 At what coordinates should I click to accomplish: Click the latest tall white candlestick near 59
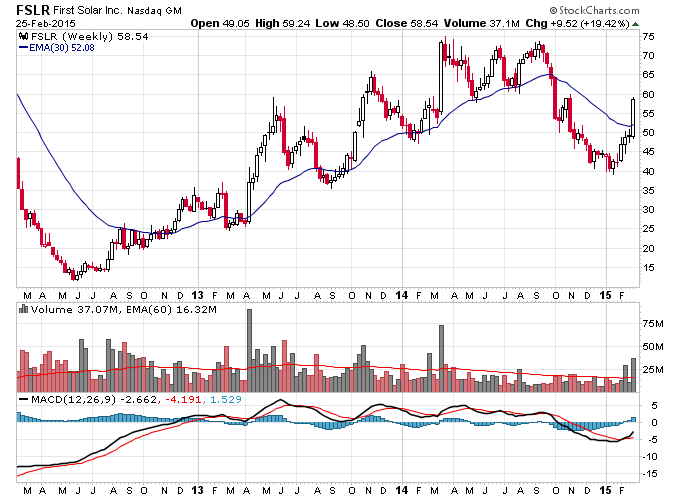[633, 118]
